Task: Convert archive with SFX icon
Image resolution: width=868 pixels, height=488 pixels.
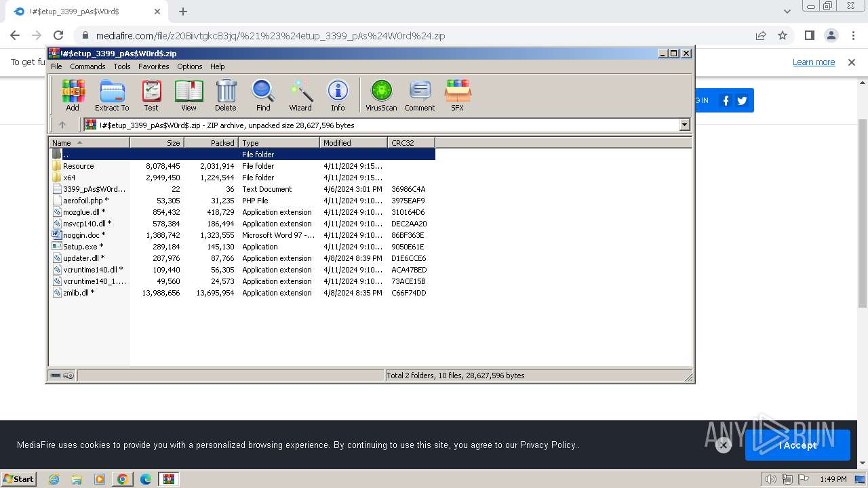Action: [x=458, y=96]
